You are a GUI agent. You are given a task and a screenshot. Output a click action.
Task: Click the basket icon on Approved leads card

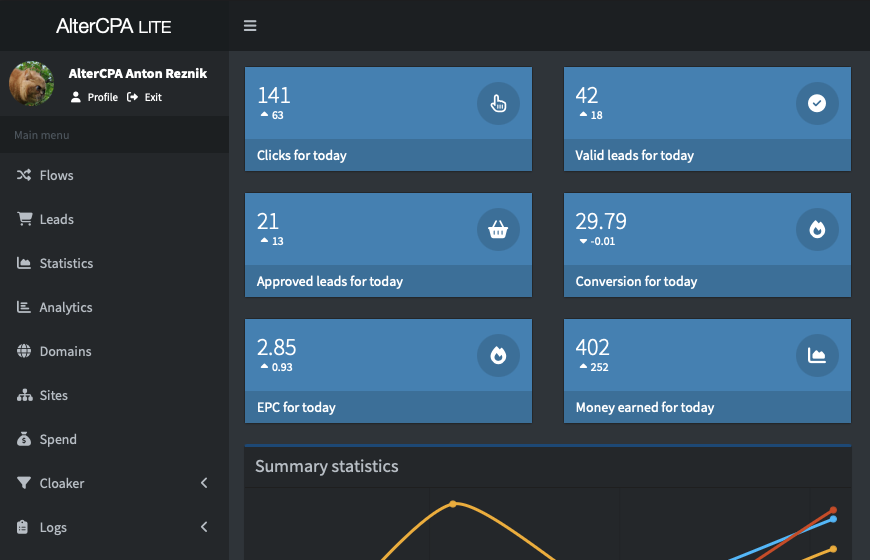tap(498, 229)
